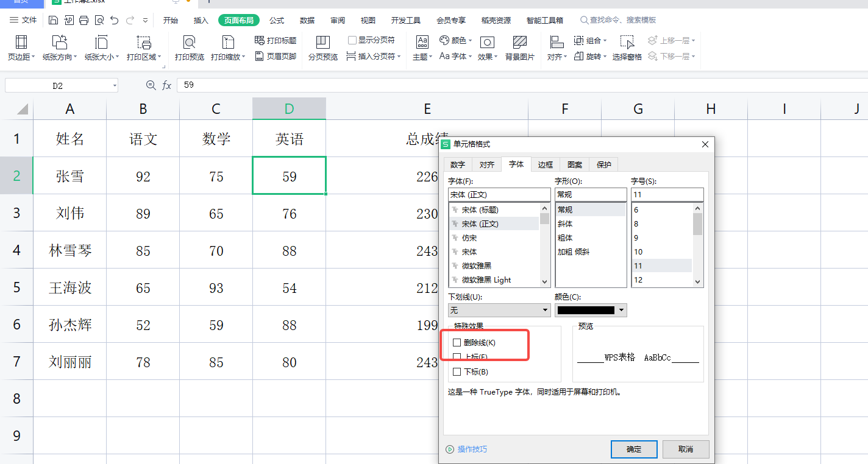Open the 页边距 margins tool
The image size is (868, 464).
pos(21,48)
